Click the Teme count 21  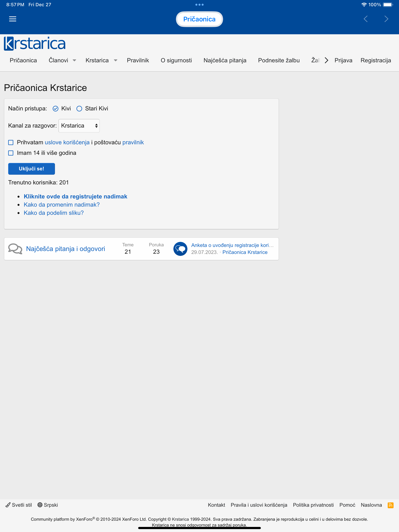[128, 252]
